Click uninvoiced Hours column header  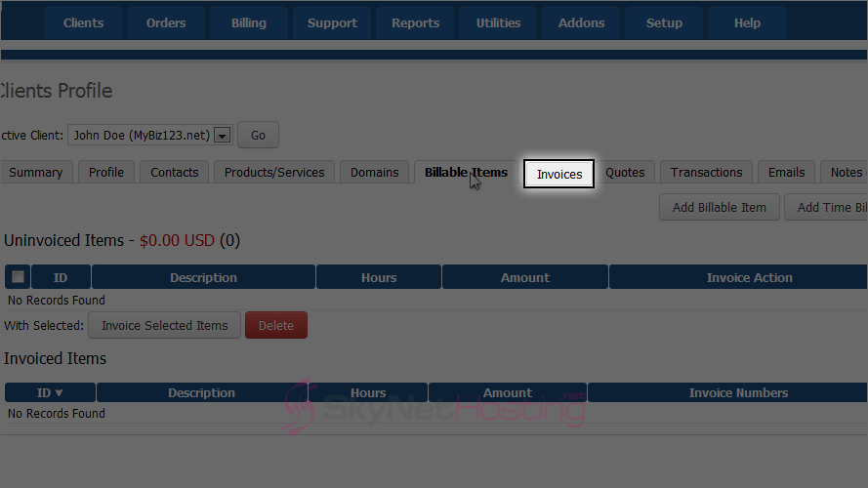379,277
